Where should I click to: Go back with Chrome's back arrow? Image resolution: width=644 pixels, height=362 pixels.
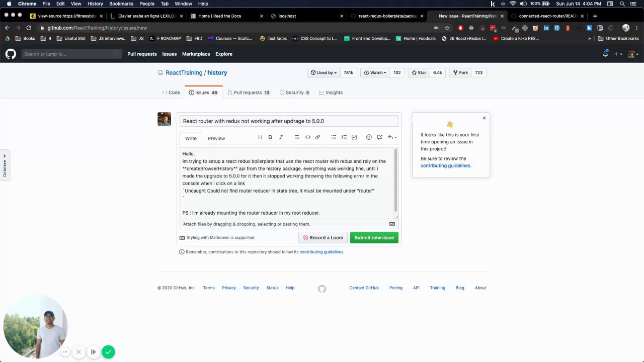coord(7,28)
